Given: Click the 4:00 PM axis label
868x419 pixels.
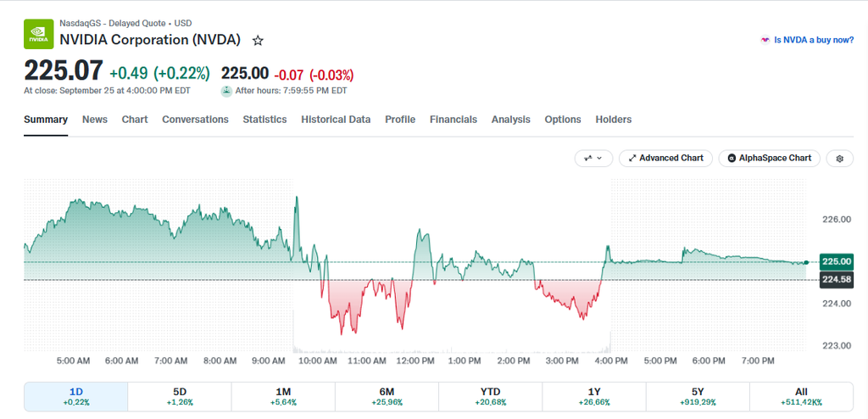Looking at the screenshot, I should (x=612, y=360).
